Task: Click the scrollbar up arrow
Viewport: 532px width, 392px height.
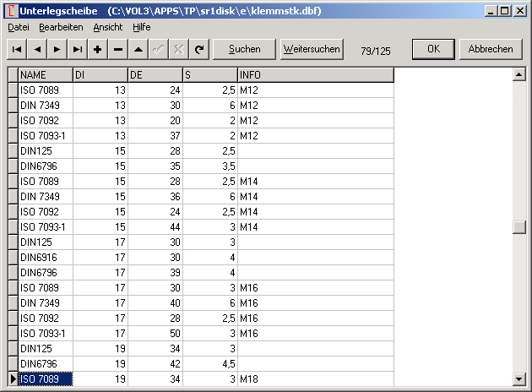Action: pyautogui.click(x=518, y=74)
